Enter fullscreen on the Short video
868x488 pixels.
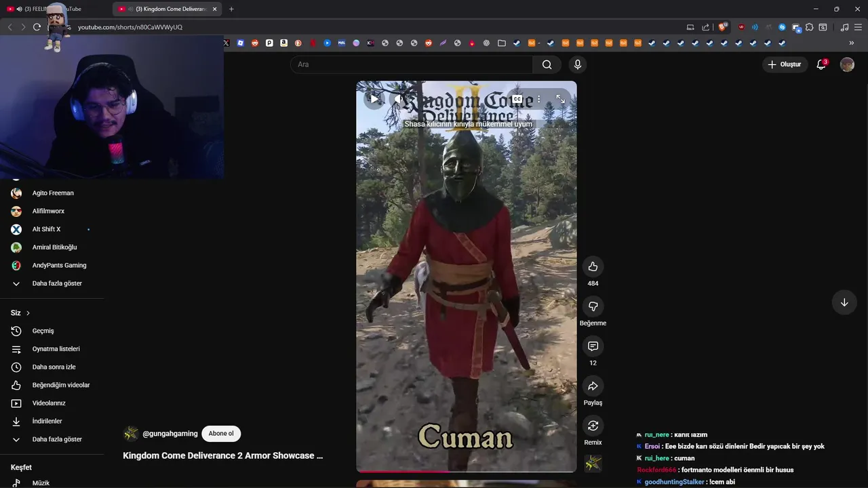click(x=560, y=99)
